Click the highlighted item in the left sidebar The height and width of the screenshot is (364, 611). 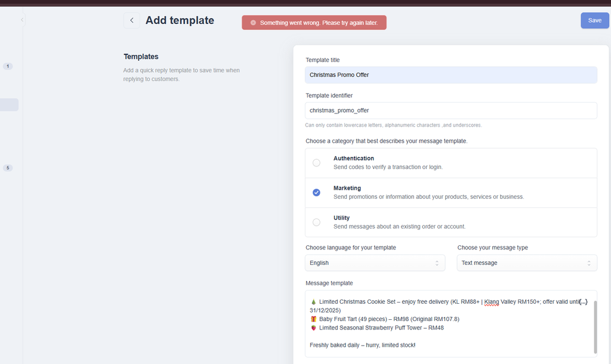[9, 105]
